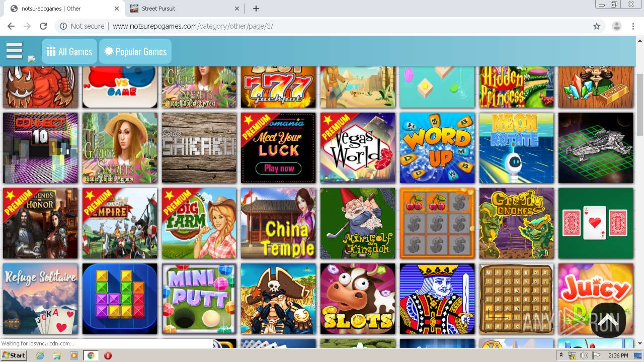Image resolution: width=644 pixels, height=362 pixels.
Task: Open the Refuge Solitaire game thumbnail
Action: (40, 299)
